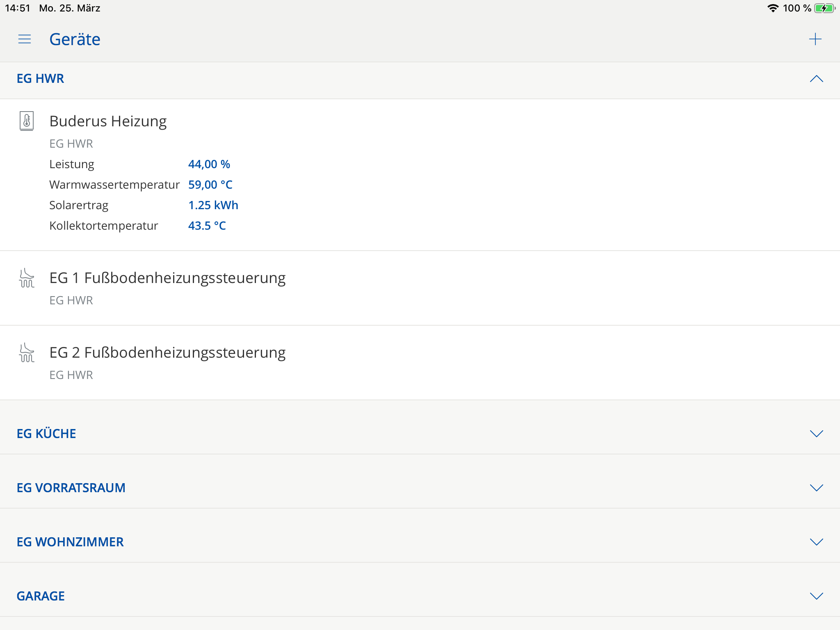
Task: Expand the EG VORRATSRAUM chevron
Action: (x=816, y=488)
